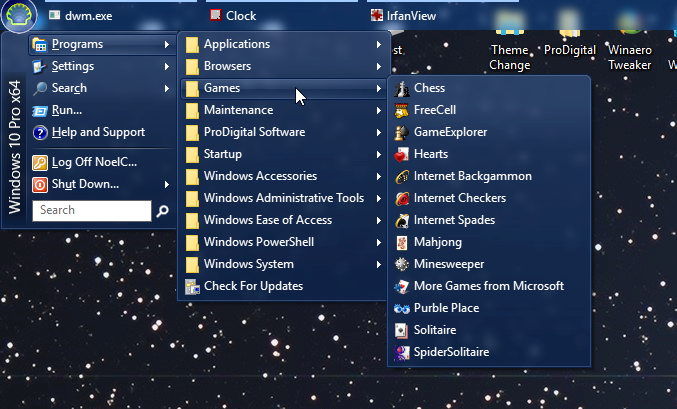This screenshot has height=409, width=677.
Task: Open the FreeCell game
Action: pos(434,110)
